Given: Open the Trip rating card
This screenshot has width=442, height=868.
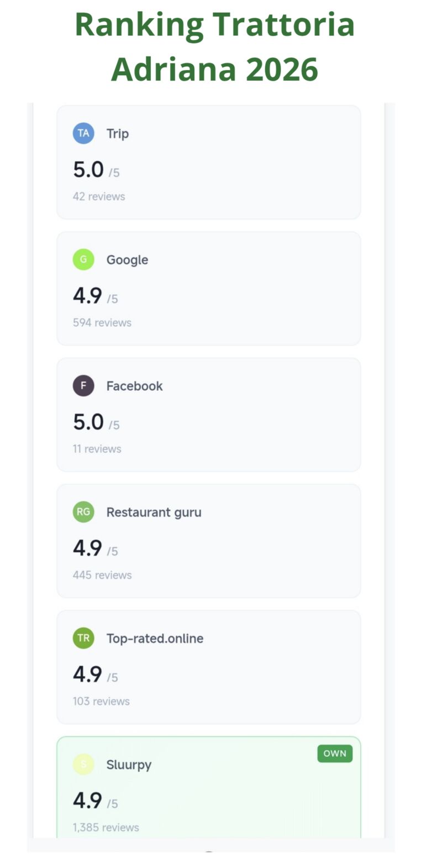Looking at the screenshot, I should tap(209, 163).
